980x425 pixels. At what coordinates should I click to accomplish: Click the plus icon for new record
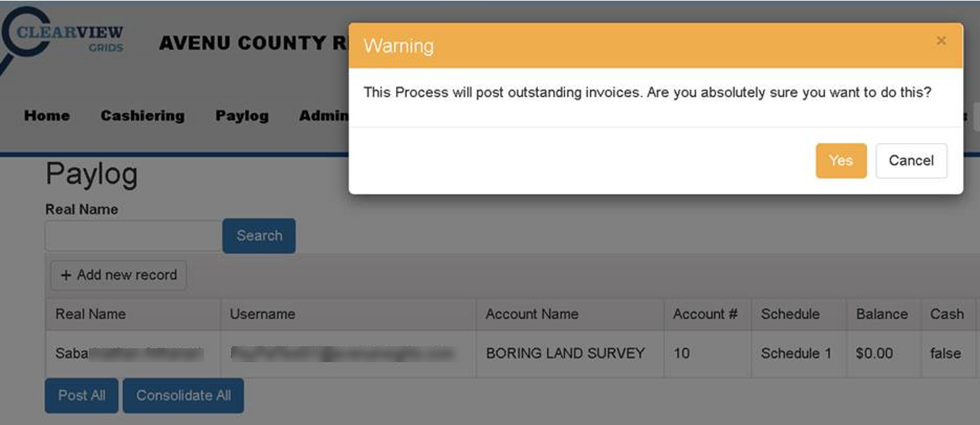[x=66, y=275]
